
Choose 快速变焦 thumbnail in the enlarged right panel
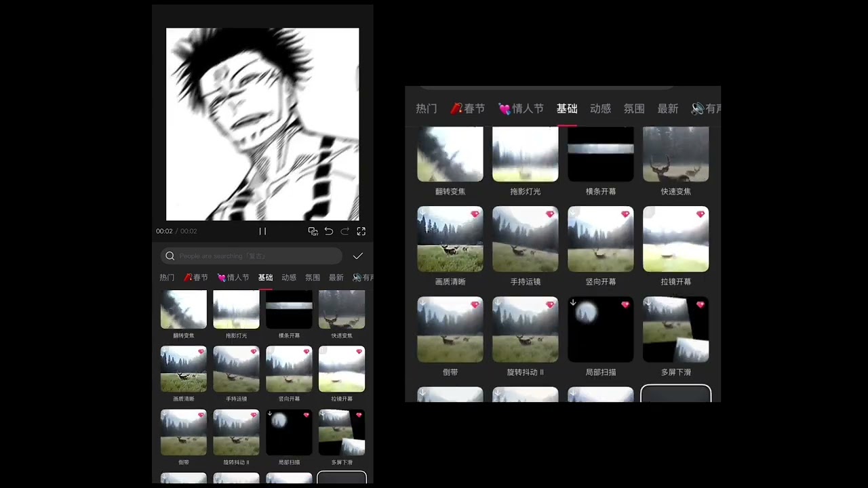pos(676,155)
